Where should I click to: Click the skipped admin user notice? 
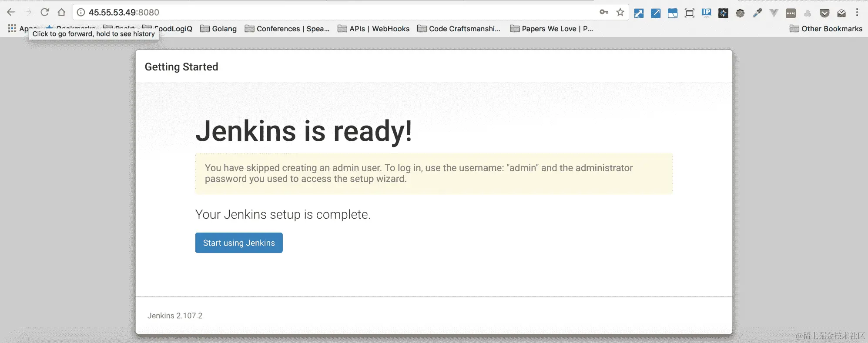click(x=434, y=173)
